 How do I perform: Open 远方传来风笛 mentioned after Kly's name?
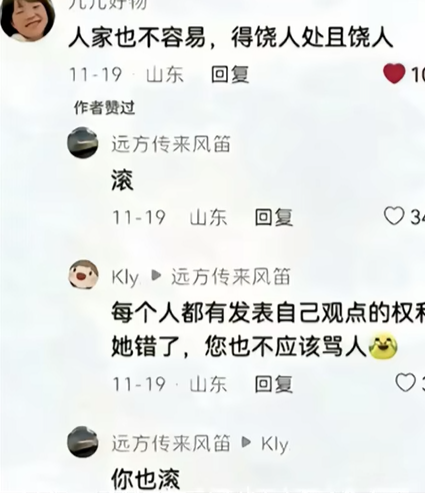click(x=231, y=277)
